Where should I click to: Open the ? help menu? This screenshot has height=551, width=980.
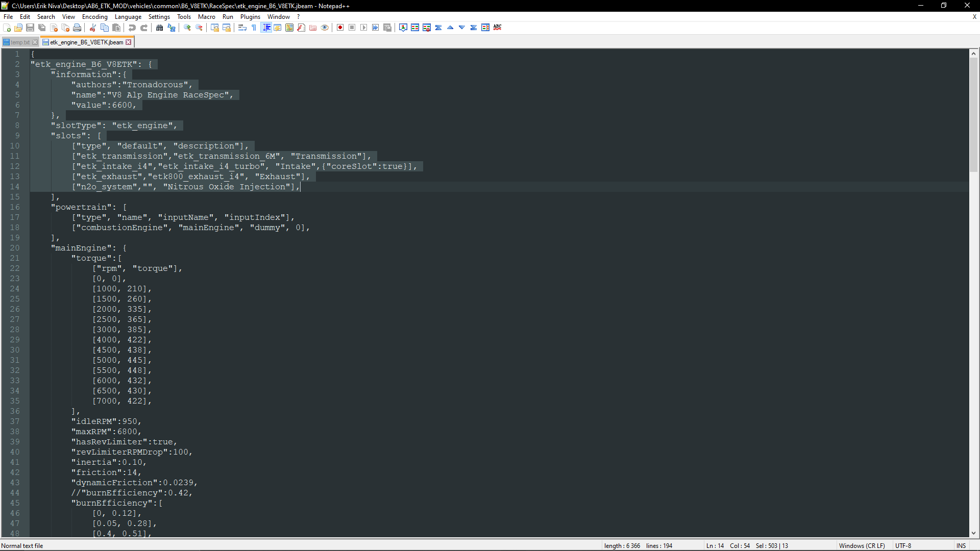[299, 17]
